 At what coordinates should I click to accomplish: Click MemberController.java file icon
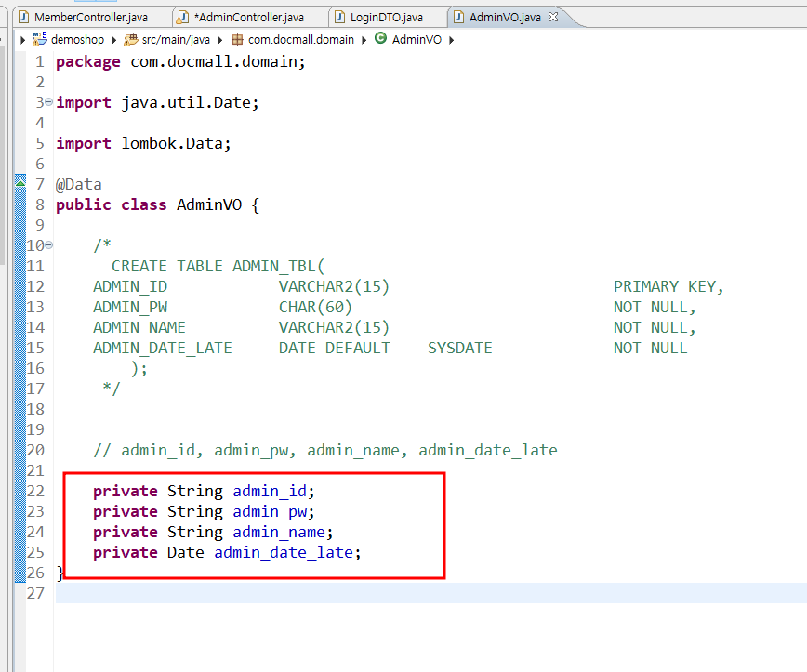23,17
